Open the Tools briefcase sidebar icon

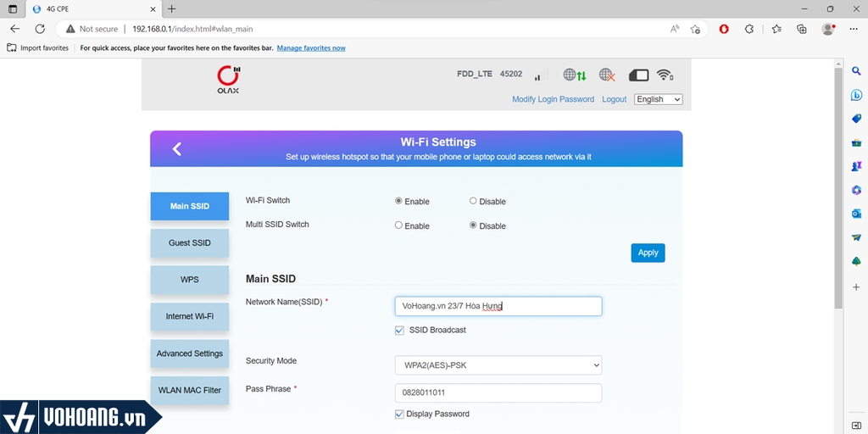[x=856, y=142]
